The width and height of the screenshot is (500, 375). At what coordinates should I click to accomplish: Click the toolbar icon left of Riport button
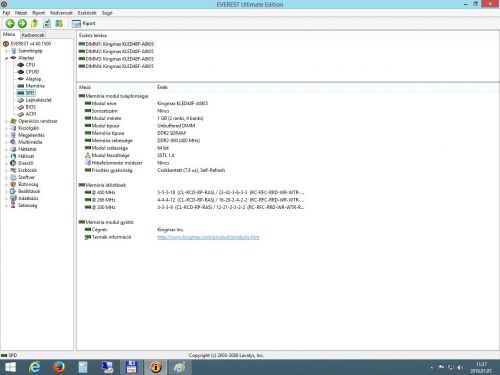[59, 23]
